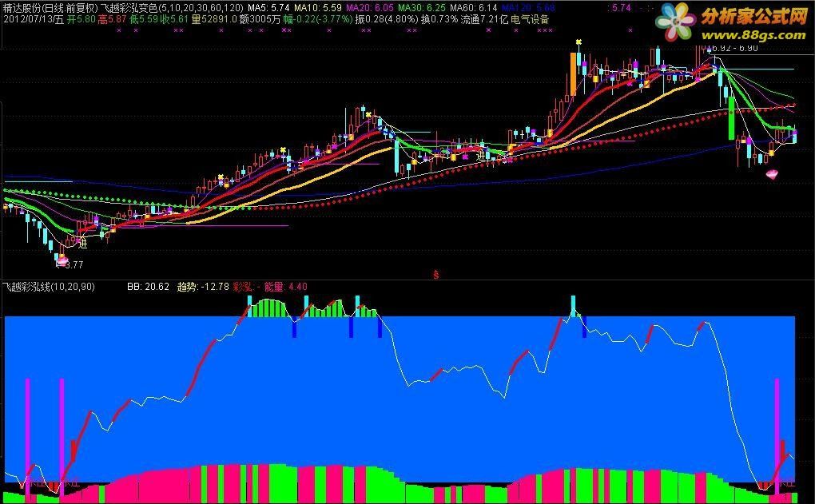Select the MA60: 6.14 label
This screenshot has height=504, width=815.
point(474,8)
